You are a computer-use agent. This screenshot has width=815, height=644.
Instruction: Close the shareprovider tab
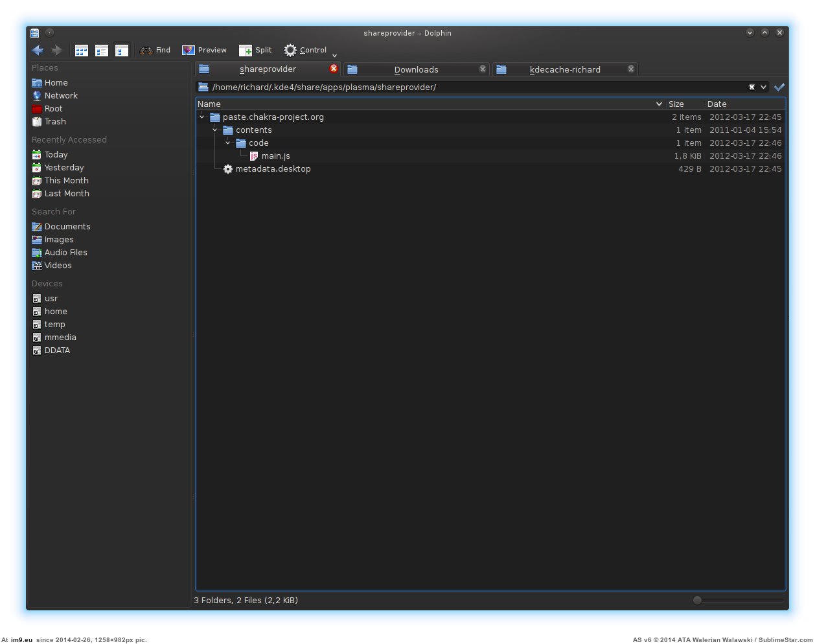tap(334, 69)
